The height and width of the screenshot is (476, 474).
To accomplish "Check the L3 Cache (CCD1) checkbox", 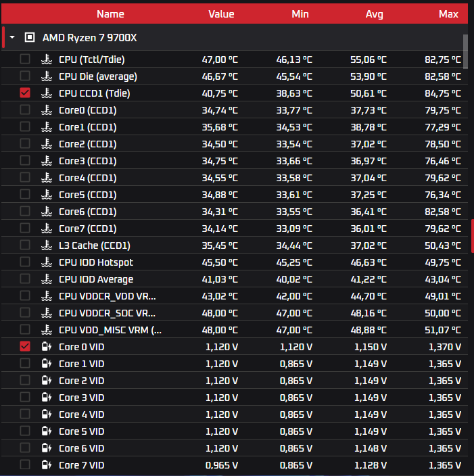I will click(25, 245).
